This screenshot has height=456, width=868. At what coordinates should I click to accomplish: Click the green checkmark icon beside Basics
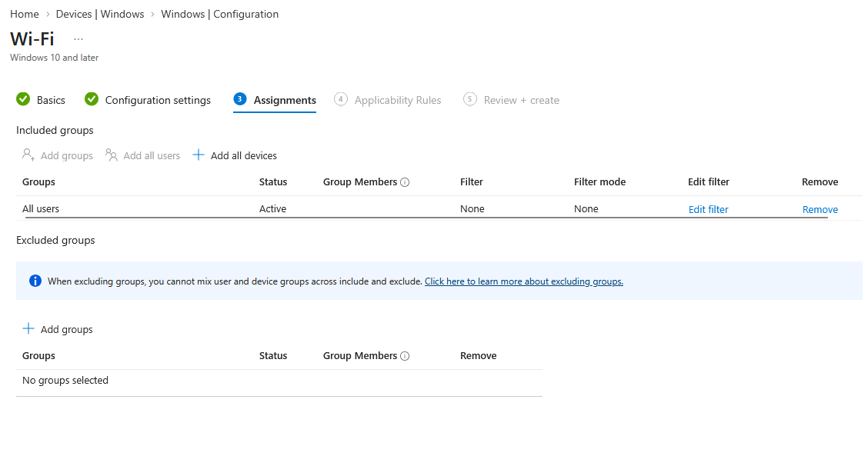coord(23,99)
